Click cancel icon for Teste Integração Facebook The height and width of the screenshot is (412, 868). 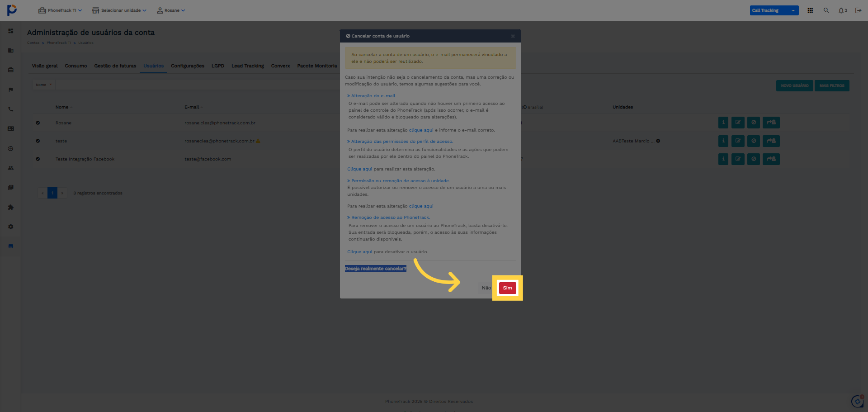point(754,159)
